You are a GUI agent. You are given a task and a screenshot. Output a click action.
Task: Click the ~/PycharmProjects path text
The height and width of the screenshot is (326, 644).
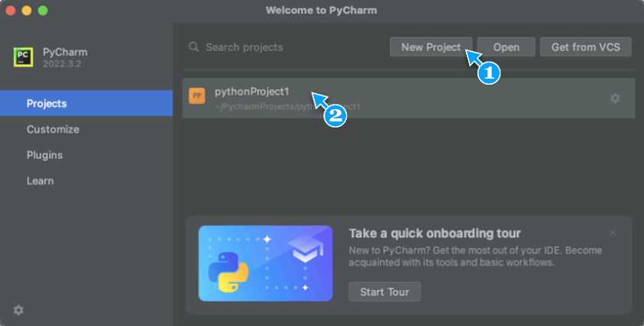pos(287,107)
